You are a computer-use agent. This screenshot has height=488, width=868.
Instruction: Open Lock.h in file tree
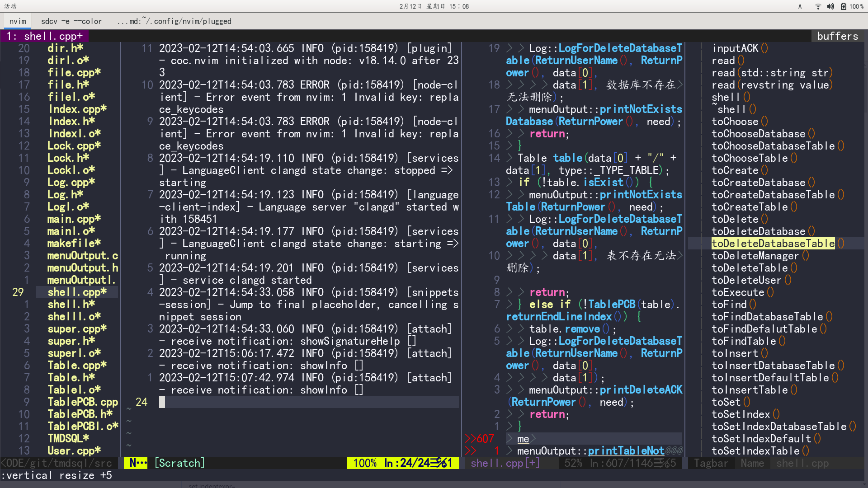tap(68, 158)
